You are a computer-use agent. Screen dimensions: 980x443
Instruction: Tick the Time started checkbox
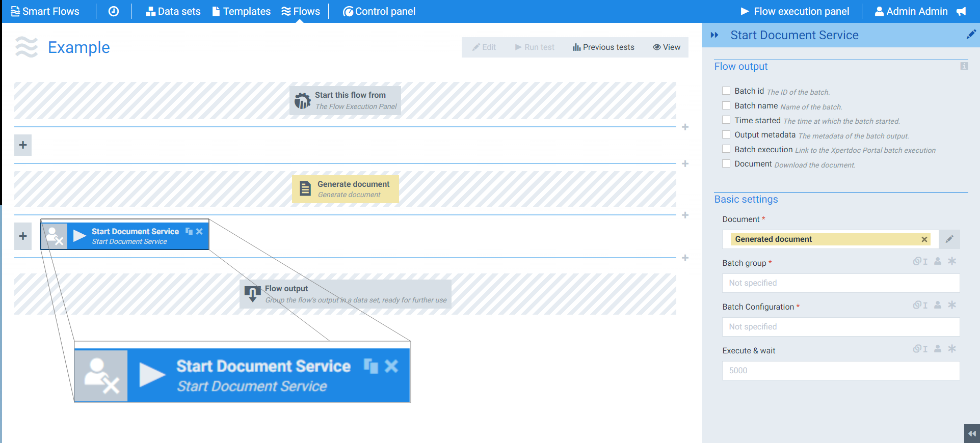pos(726,120)
